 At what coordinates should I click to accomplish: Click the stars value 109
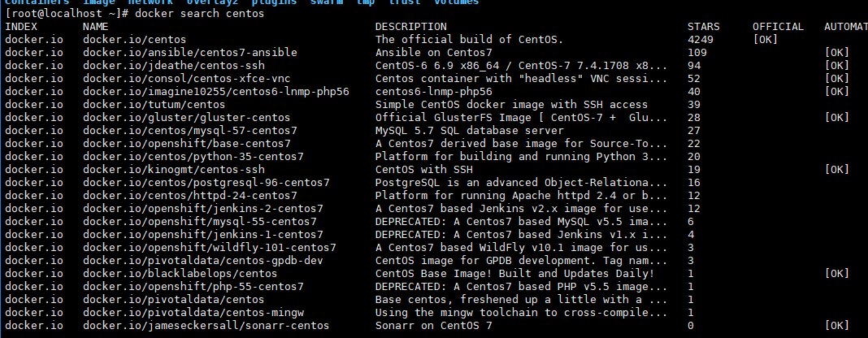(697, 53)
